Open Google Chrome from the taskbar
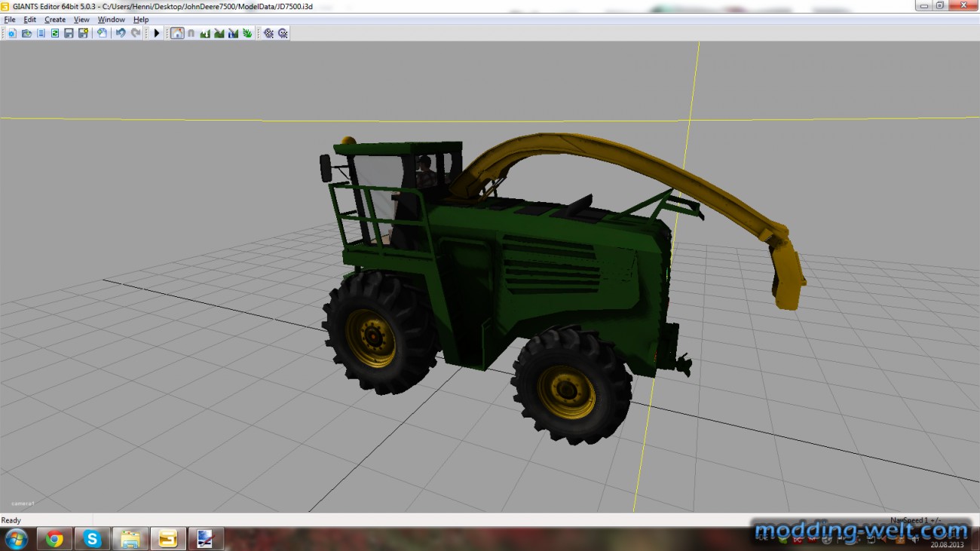The image size is (980, 551). tap(54, 539)
